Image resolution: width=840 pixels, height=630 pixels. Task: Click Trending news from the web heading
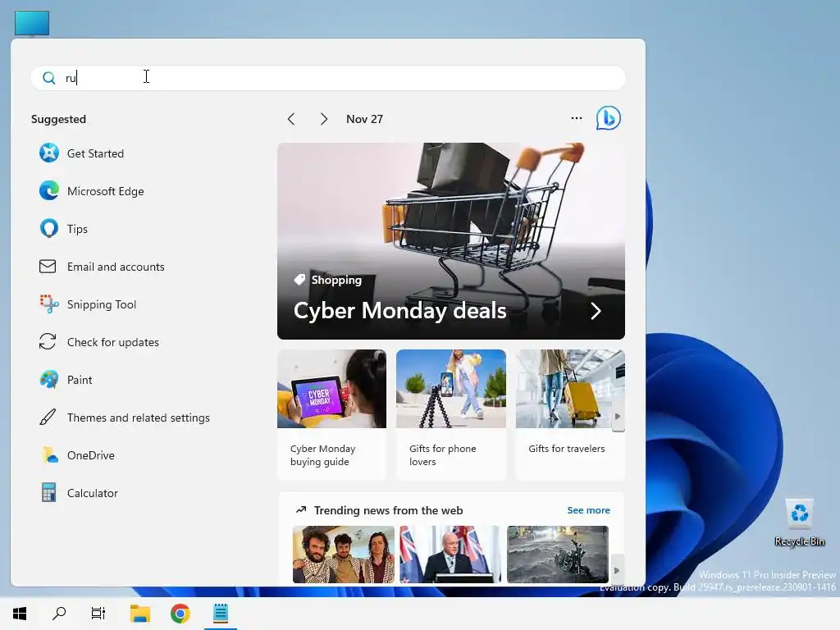click(388, 510)
